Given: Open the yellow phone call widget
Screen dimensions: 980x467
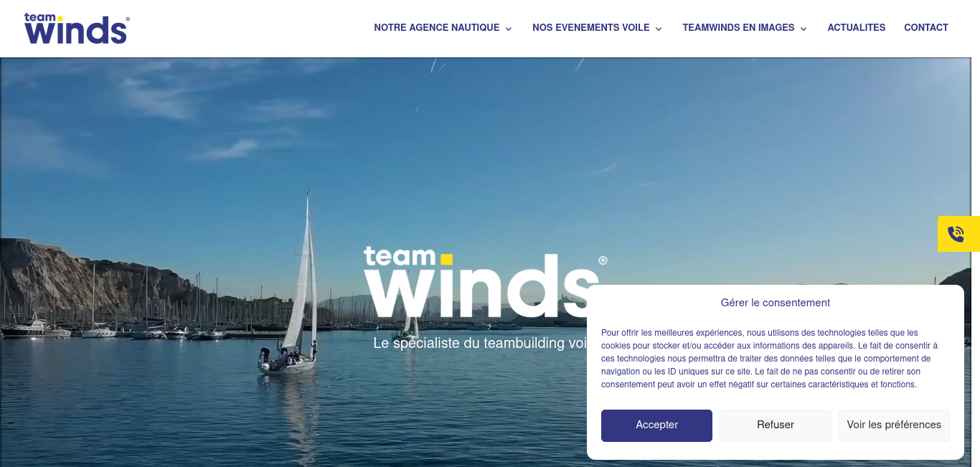Looking at the screenshot, I should [958, 234].
